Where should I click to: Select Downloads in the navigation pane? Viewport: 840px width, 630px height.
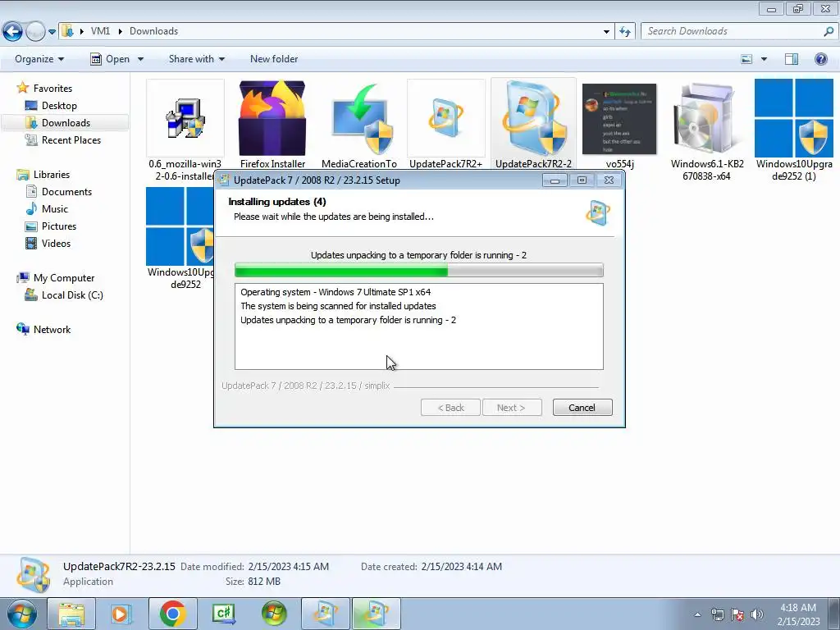pos(66,123)
